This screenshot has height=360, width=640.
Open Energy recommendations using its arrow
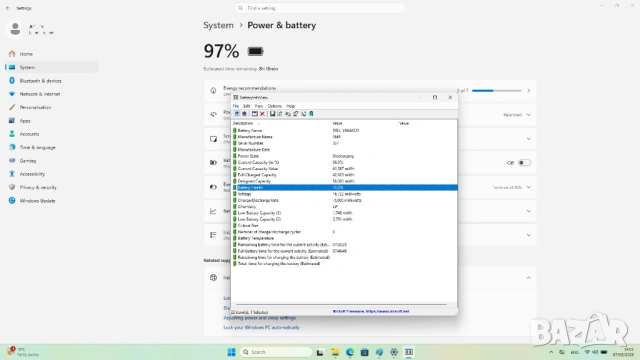point(529,91)
